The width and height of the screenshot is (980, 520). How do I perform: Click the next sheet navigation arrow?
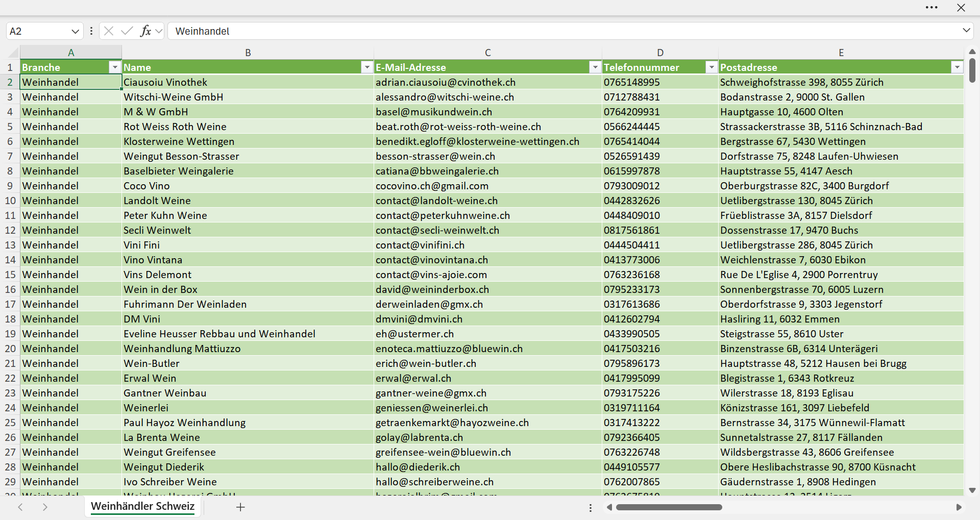tap(45, 507)
